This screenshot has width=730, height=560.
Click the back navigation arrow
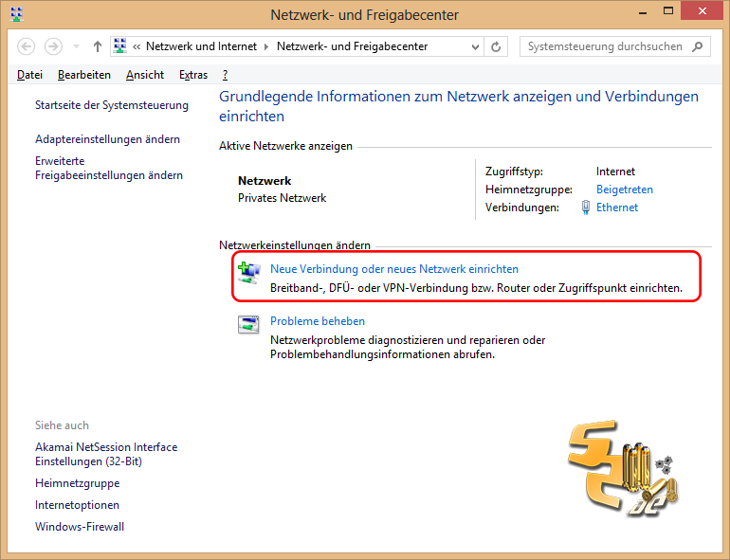tap(27, 46)
